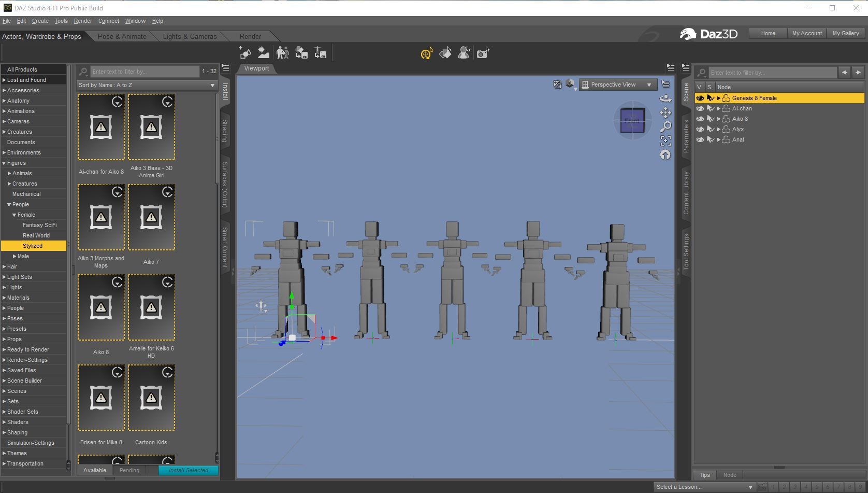The image size is (868, 493).
Task: Click the scene filter magnifier icon
Action: tap(702, 73)
